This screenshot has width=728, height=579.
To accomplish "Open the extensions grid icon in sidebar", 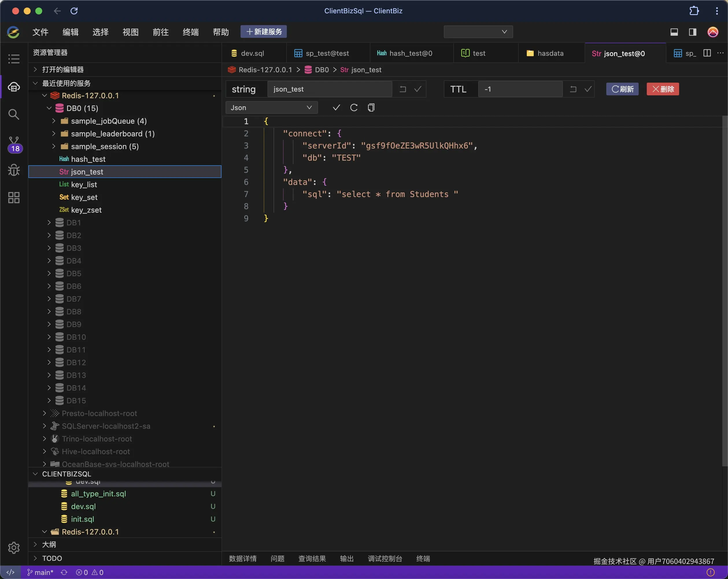I will pyautogui.click(x=14, y=198).
